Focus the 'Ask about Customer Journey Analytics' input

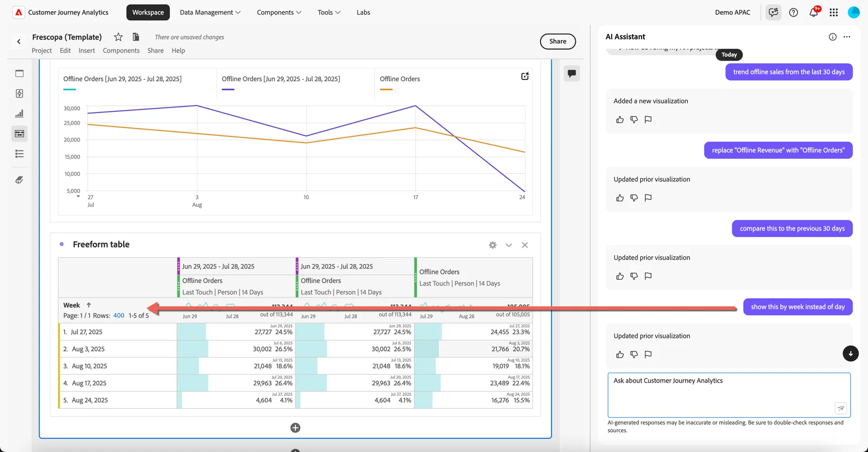pos(729,395)
